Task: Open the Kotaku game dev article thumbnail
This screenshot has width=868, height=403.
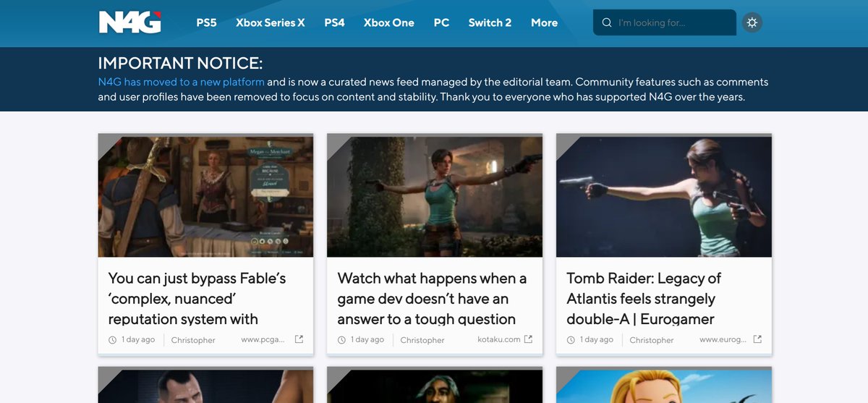Action: pyautogui.click(x=435, y=195)
